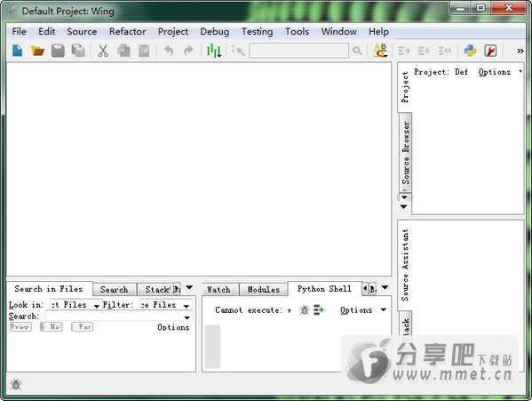Screen dimensions: 532x401
Task: Click inside the empty editor area
Action: tap(199, 169)
